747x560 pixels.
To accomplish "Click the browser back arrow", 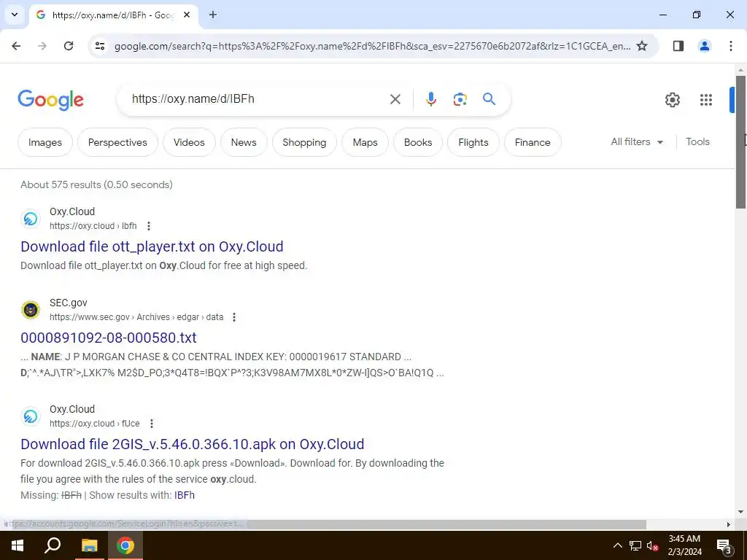I will (x=16, y=46).
